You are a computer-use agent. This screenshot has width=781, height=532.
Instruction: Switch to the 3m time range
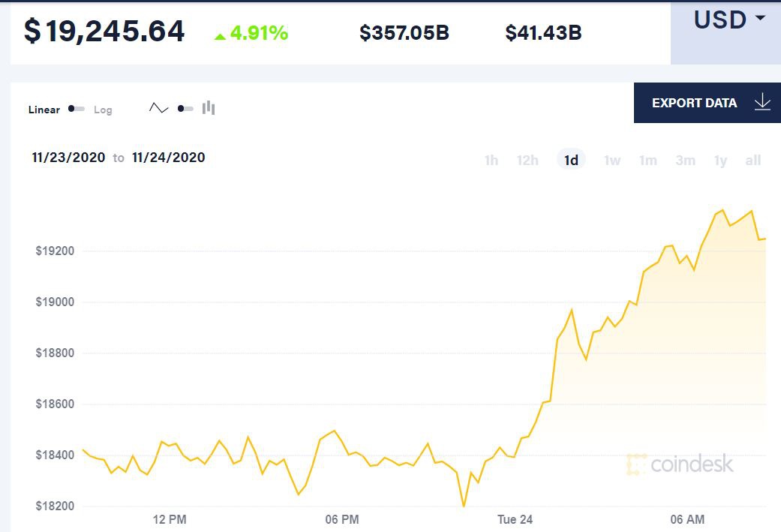(x=685, y=160)
